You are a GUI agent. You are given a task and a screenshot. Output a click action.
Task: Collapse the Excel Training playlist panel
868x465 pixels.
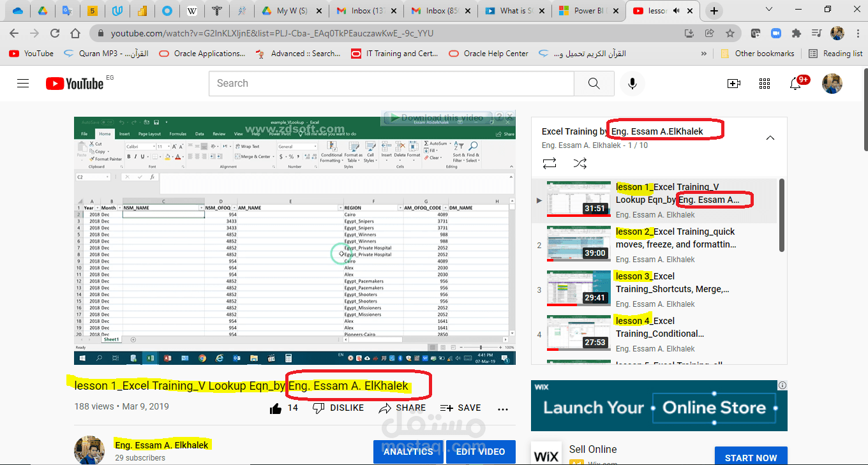click(770, 137)
